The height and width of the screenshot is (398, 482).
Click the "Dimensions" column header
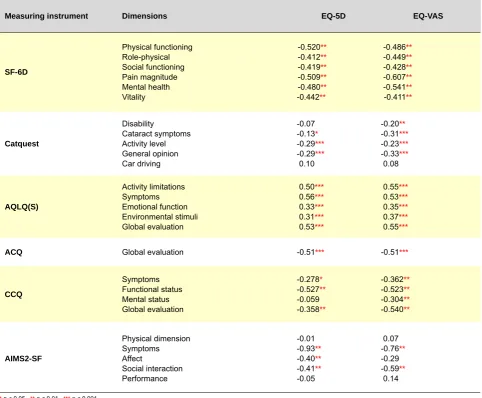144,16
